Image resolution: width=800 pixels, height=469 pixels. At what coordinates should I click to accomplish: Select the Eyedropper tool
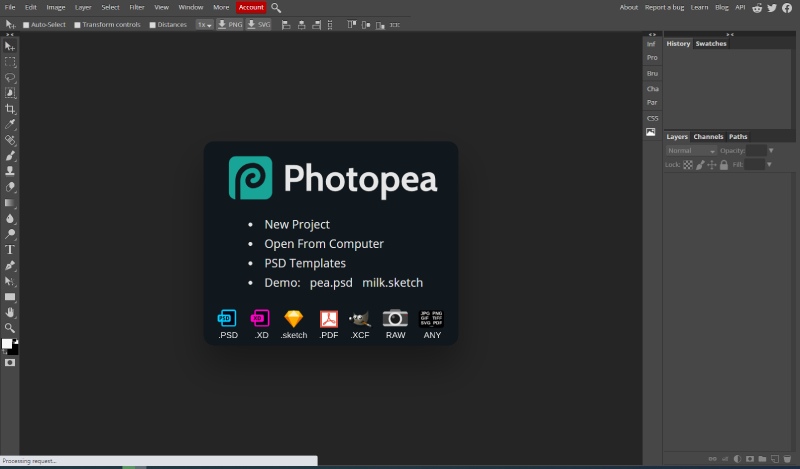click(10, 124)
